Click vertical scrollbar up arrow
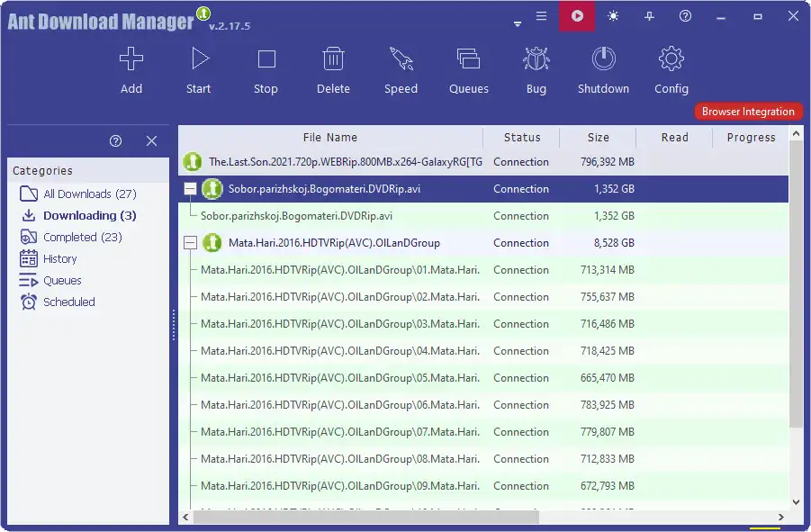This screenshot has width=811, height=532. (x=796, y=134)
